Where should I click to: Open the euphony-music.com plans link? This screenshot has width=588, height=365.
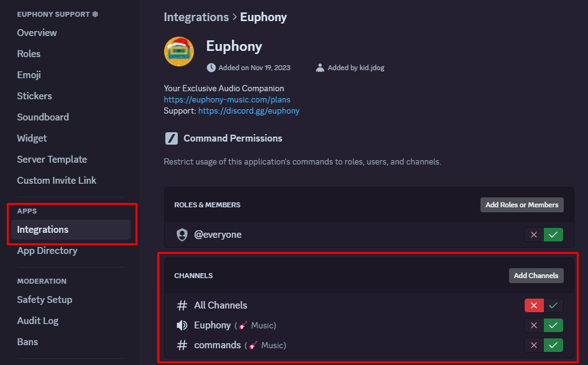tap(227, 99)
